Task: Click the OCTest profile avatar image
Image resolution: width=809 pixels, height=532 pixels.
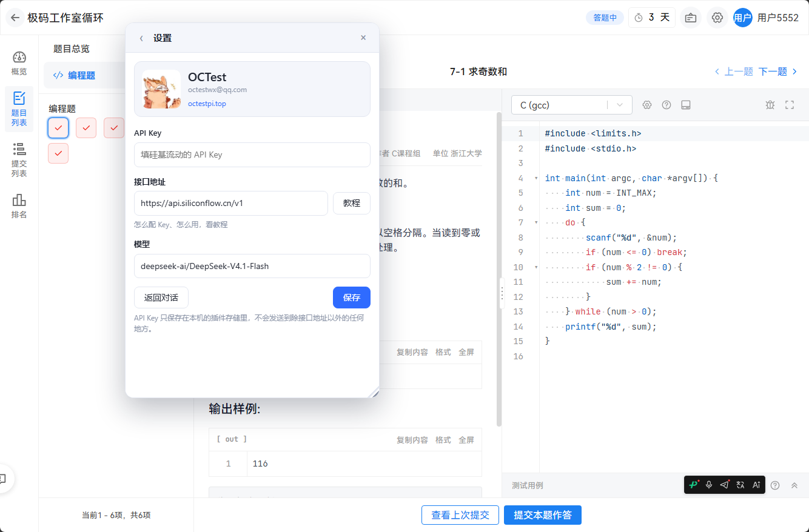Action: (x=161, y=89)
